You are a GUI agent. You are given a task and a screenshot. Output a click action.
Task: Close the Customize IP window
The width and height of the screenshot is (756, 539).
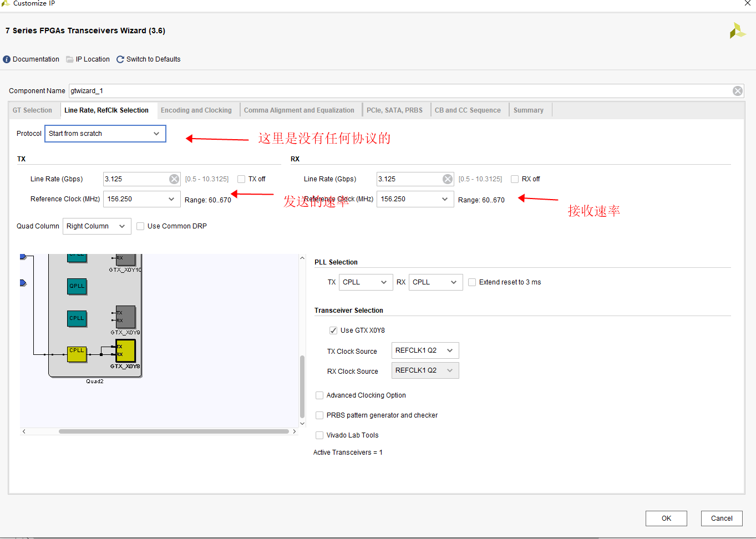coord(747,3)
